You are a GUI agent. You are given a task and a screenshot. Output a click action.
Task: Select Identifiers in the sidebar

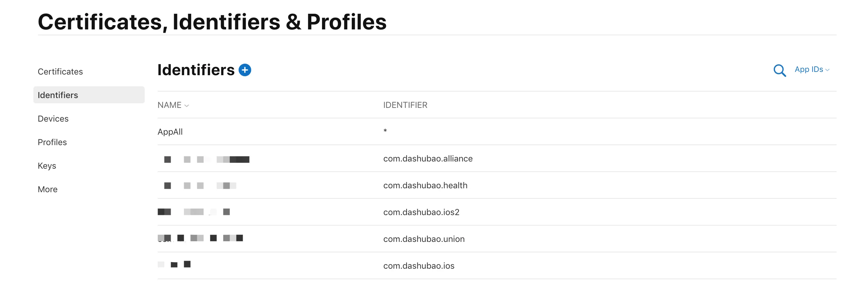pyautogui.click(x=58, y=95)
